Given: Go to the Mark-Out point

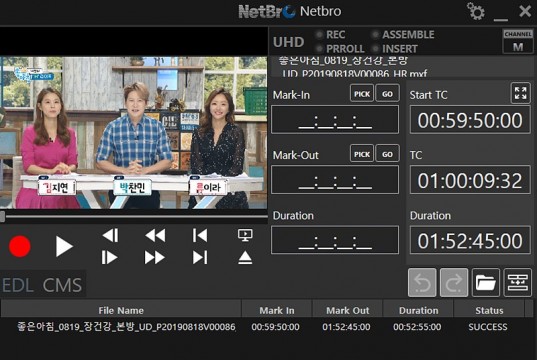Looking at the screenshot, I should (x=387, y=154).
